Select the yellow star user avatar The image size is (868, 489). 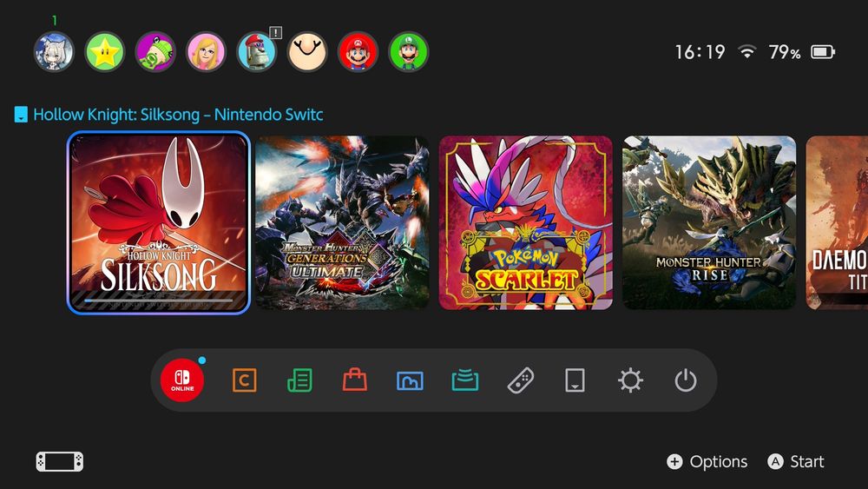[105, 52]
